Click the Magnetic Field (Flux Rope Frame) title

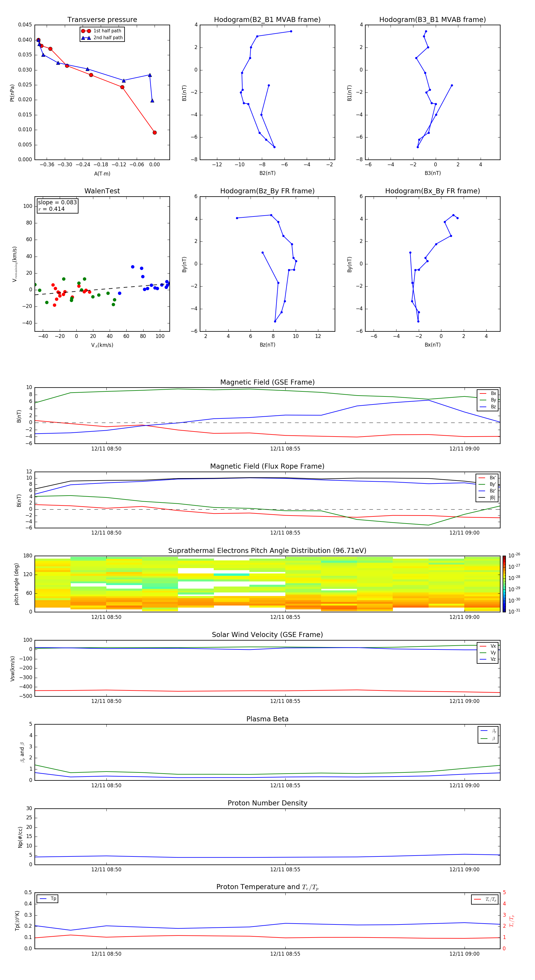click(x=267, y=467)
